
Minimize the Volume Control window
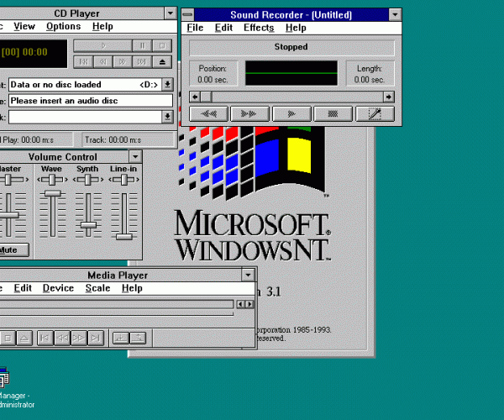[x=135, y=157]
